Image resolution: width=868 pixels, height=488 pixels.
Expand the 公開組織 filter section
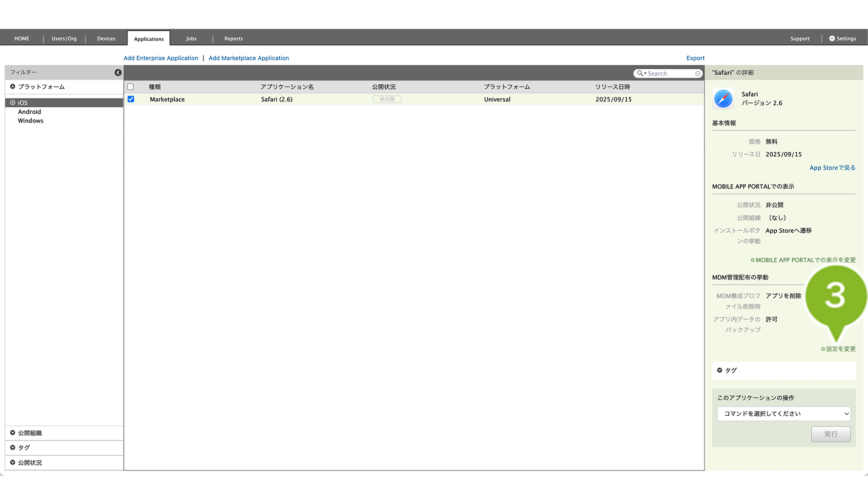click(30, 433)
